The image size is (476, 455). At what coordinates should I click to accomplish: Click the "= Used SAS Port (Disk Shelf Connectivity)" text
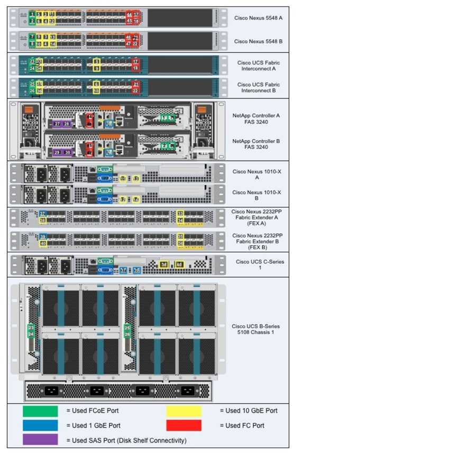tap(126, 440)
